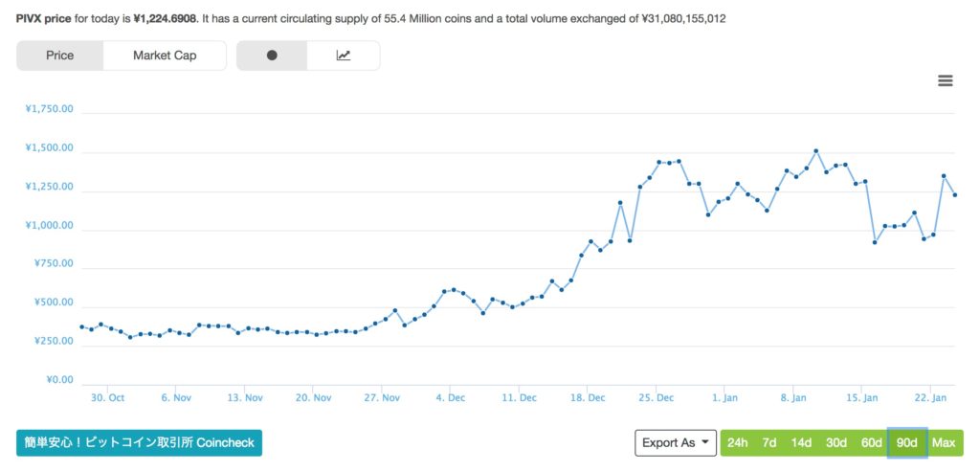Viewport: 980px width, 471px height.
Task: Choose the 60d time range
Action: 871,443
